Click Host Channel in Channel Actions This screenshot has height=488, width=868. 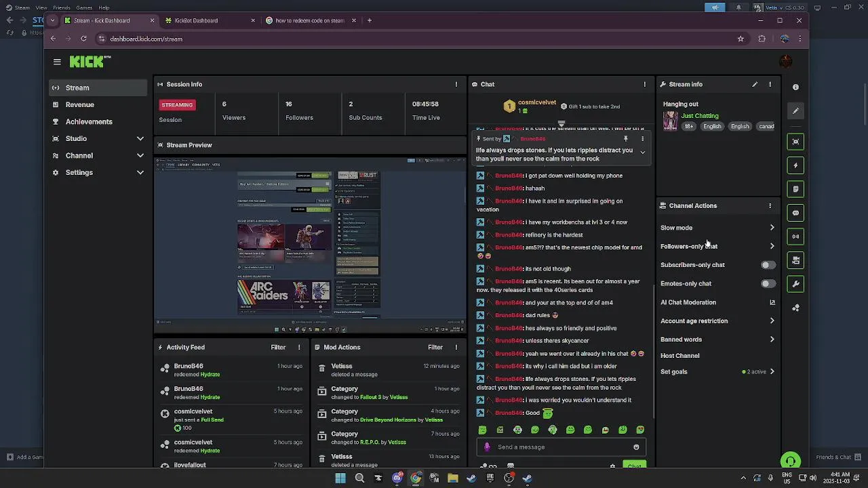click(x=679, y=355)
